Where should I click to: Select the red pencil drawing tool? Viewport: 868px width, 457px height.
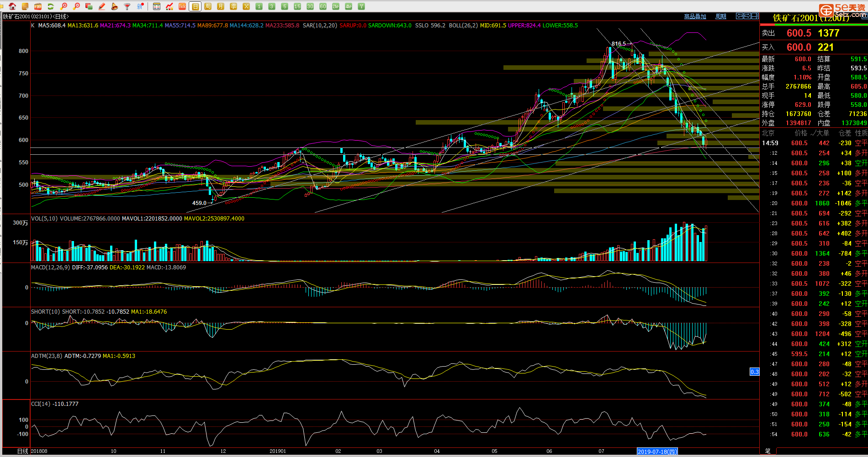pos(102,6)
